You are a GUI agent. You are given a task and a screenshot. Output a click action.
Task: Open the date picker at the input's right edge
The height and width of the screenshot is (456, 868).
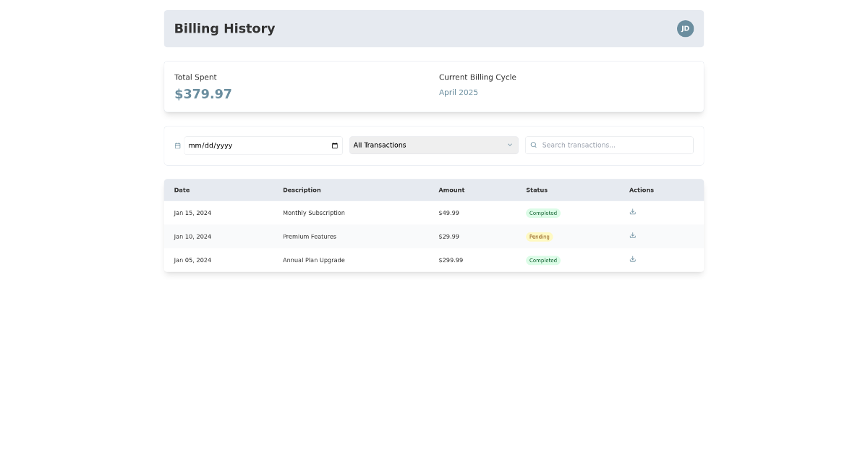(x=334, y=145)
